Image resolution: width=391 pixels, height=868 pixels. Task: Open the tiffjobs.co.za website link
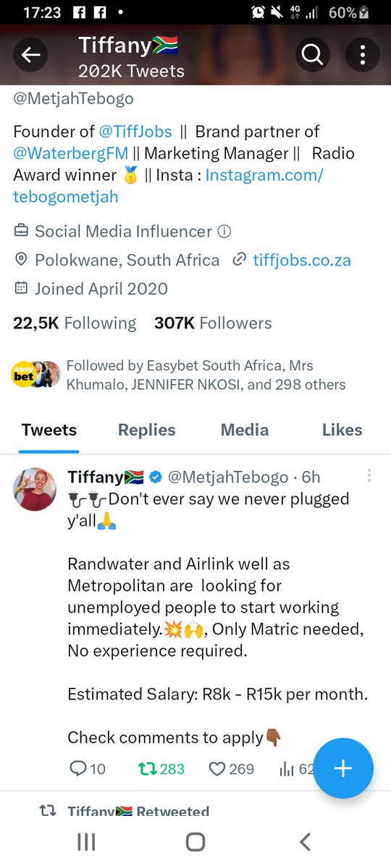tap(302, 260)
